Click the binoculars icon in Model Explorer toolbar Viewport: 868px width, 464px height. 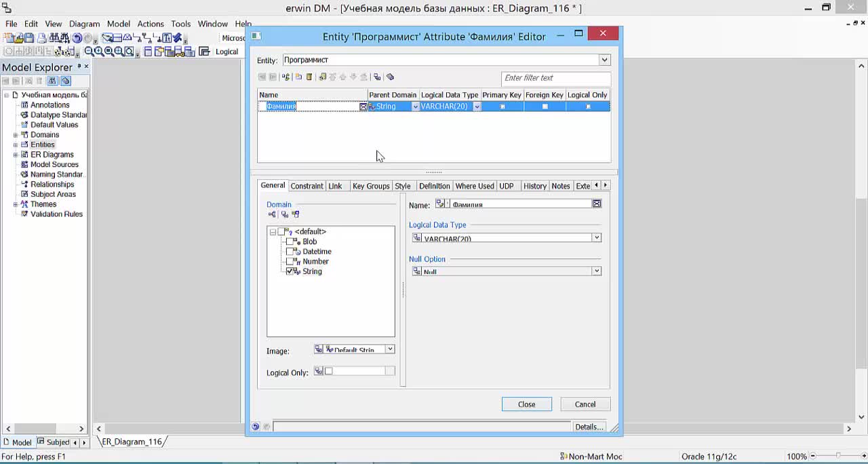pyautogui.click(x=53, y=81)
